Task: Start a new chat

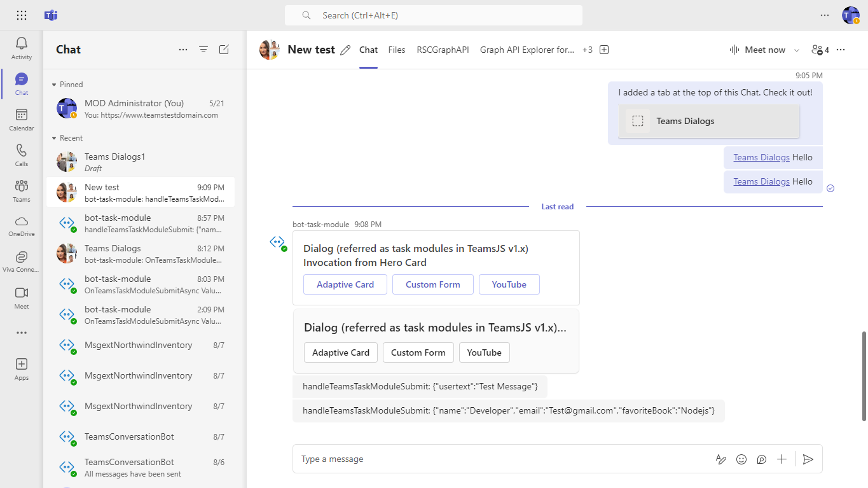Action: [224, 50]
